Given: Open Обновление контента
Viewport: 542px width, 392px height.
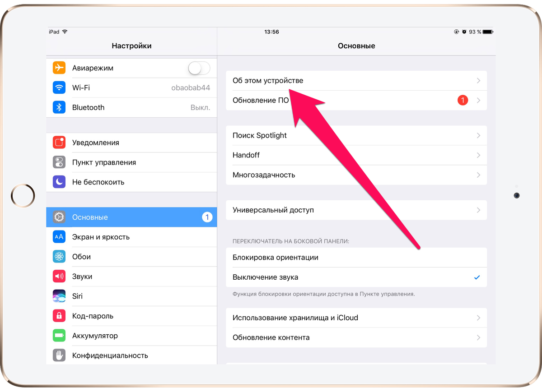Looking at the screenshot, I should (356, 337).
